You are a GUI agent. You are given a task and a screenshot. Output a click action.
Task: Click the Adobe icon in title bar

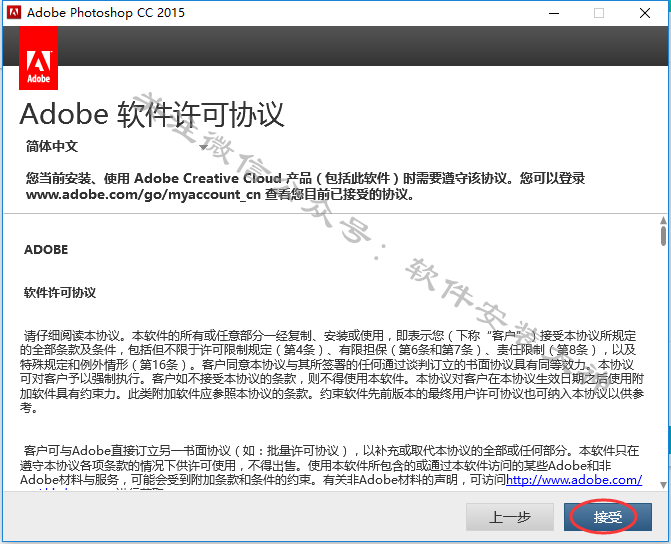click(x=14, y=12)
